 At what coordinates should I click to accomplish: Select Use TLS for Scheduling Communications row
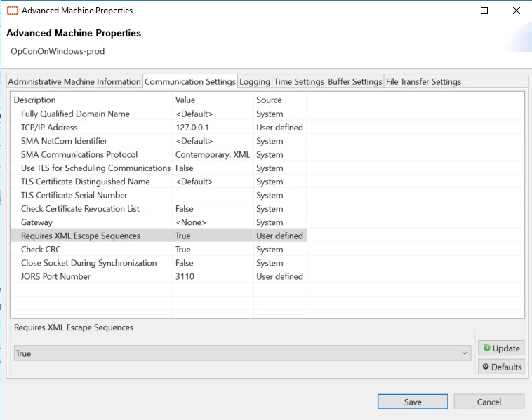click(x=159, y=168)
